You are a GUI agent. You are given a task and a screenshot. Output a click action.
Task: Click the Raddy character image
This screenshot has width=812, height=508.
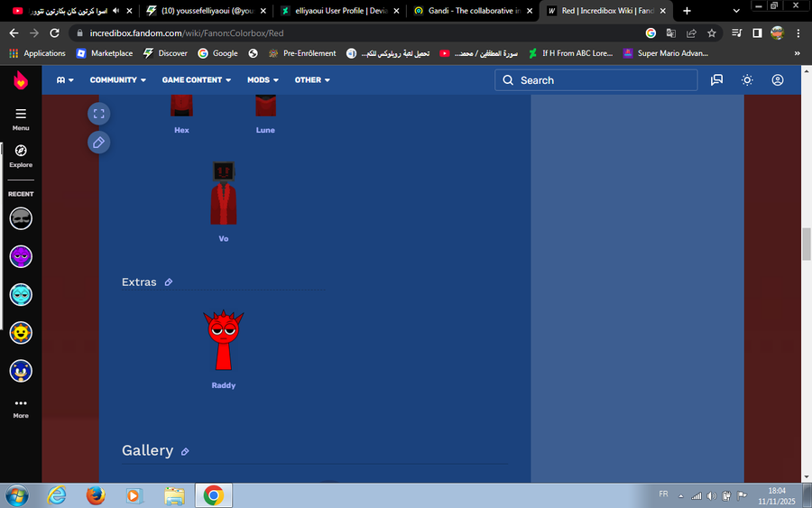pos(223,340)
